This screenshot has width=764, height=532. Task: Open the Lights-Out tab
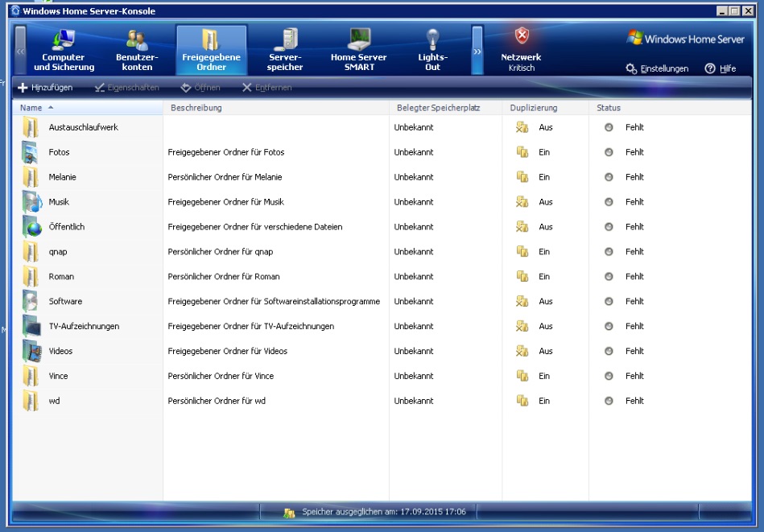coord(432,50)
